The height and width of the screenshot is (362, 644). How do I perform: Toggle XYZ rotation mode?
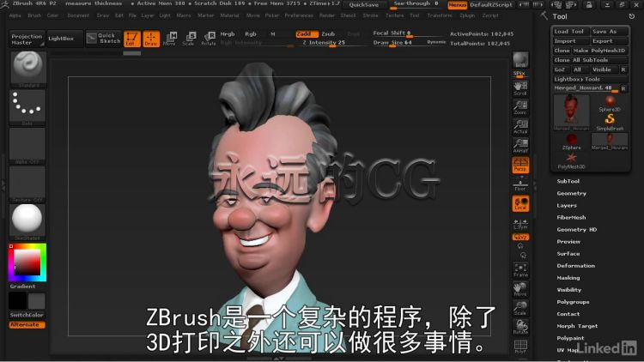click(520, 238)
